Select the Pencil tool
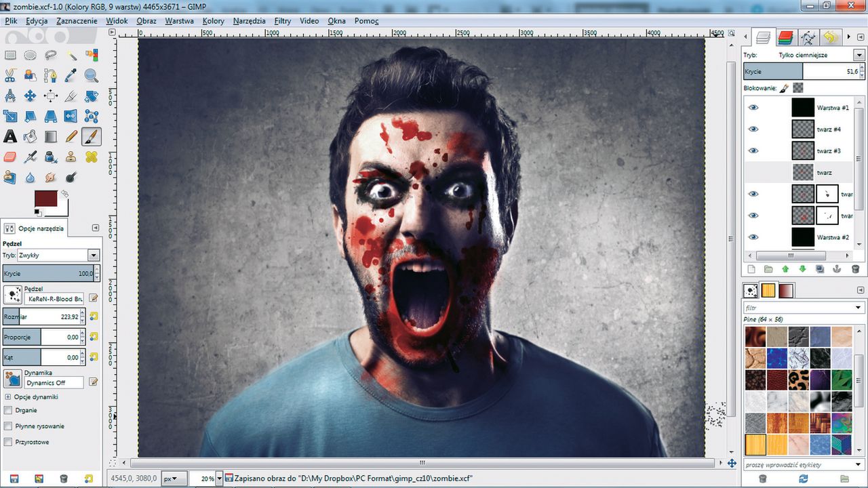This screenshot has width=868, height=488. click(x=71, y=137)
